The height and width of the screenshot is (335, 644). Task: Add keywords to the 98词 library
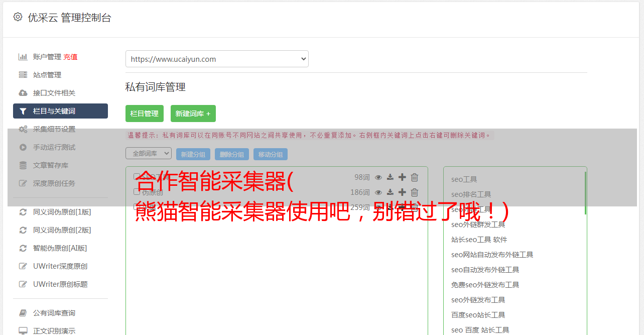click(402, 177)
